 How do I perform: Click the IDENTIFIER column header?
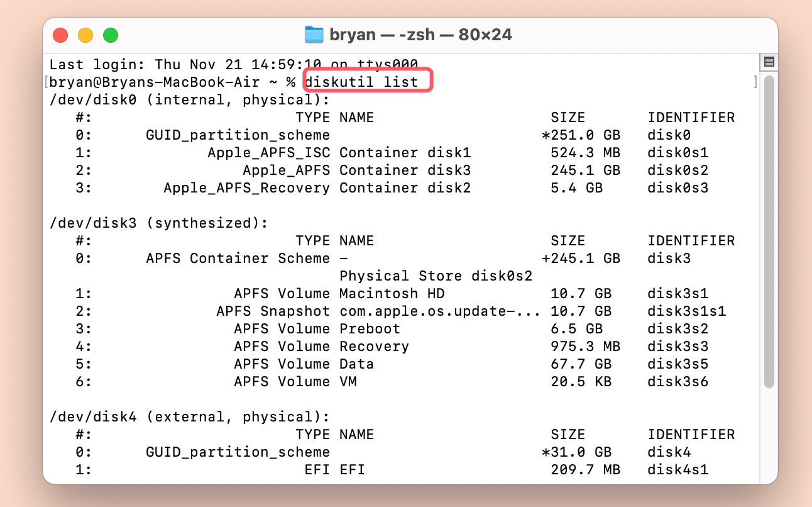coord(691,117)
